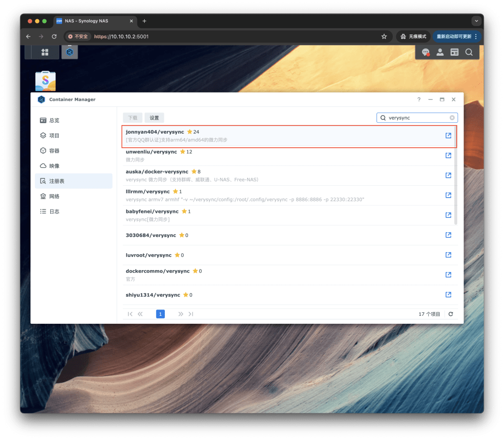Open 注册表 registry in sidebar

coord(74,181)
